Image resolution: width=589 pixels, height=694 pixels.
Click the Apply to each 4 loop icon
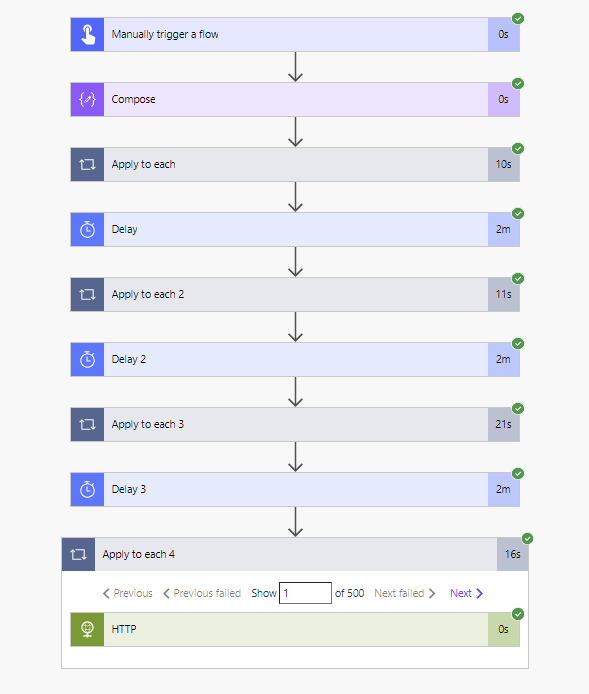point(78,555)
